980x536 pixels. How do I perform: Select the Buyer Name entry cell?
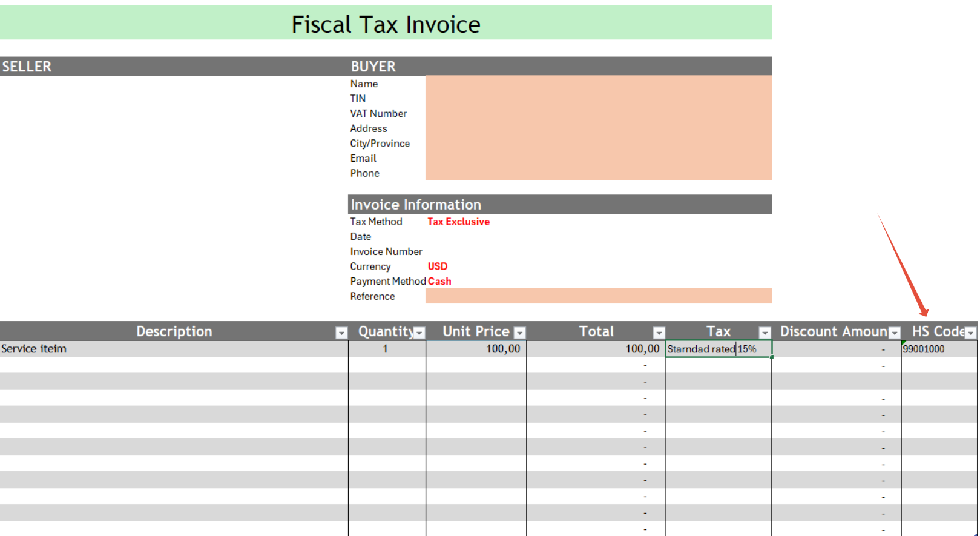click(x=599, y=84)
